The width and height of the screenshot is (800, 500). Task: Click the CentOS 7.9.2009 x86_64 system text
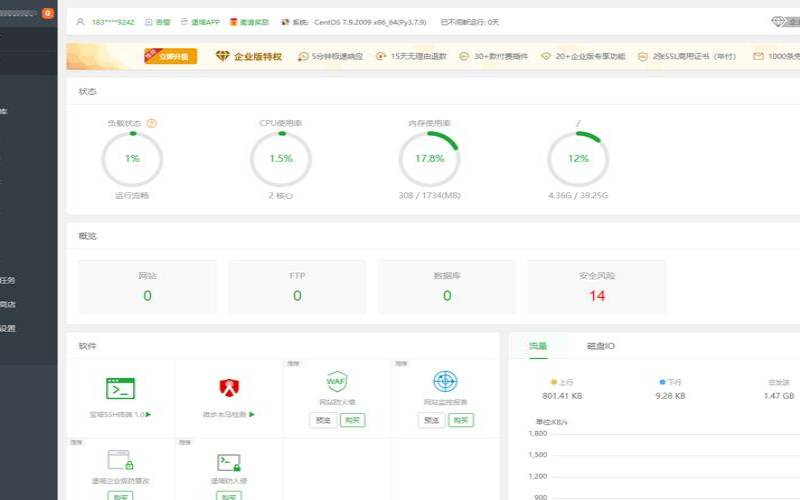(370, 22)
